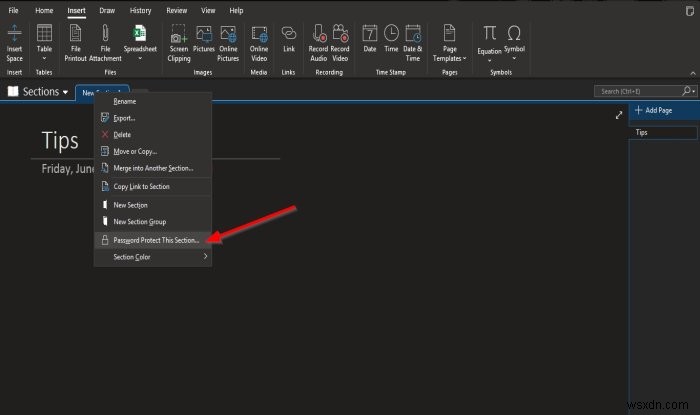This screenshot has height=415, width=700.
Task: Click in the Search box
Action: [639, 91]
